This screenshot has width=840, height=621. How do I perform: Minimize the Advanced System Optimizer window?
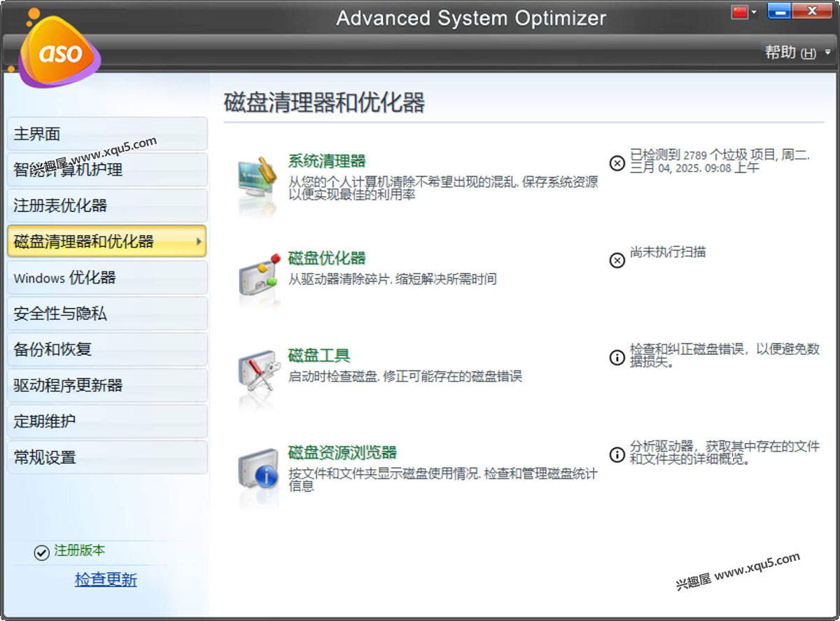pyautogui.click(x=779, y=11)
